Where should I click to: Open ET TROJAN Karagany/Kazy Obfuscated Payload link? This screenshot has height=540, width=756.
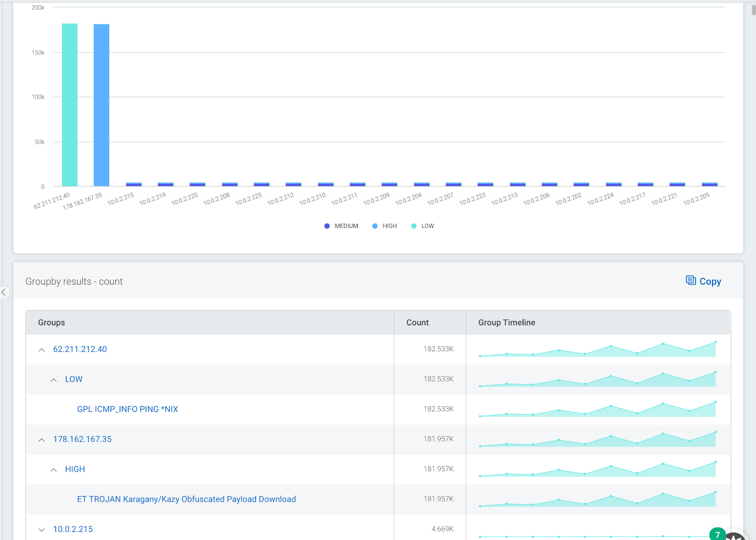point(186,499)
